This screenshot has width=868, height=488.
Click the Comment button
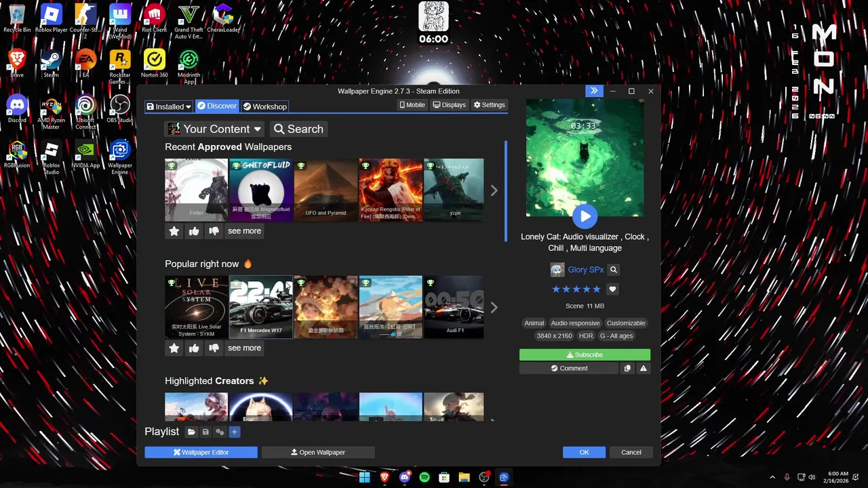[569, 369]
